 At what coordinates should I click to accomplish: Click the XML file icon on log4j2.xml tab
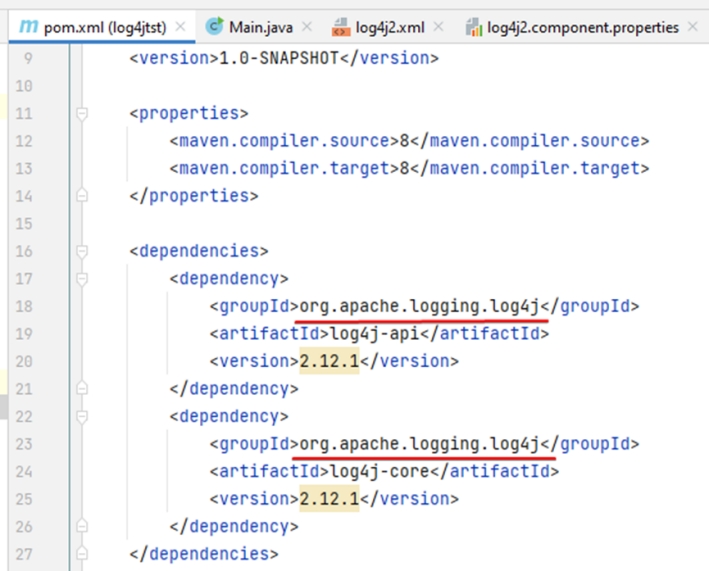[x=340, y=28]
